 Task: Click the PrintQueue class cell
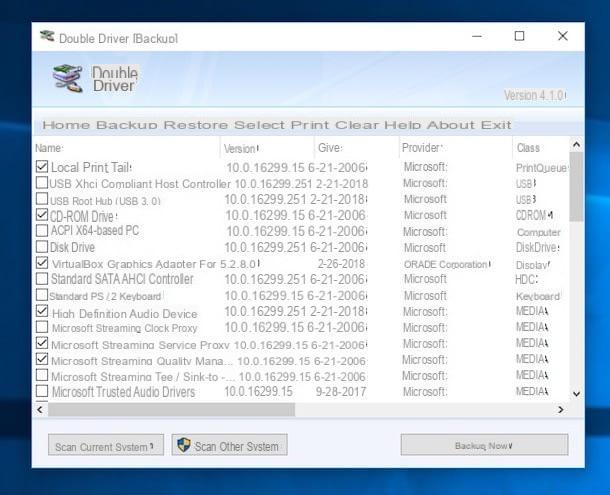[542, 168]
